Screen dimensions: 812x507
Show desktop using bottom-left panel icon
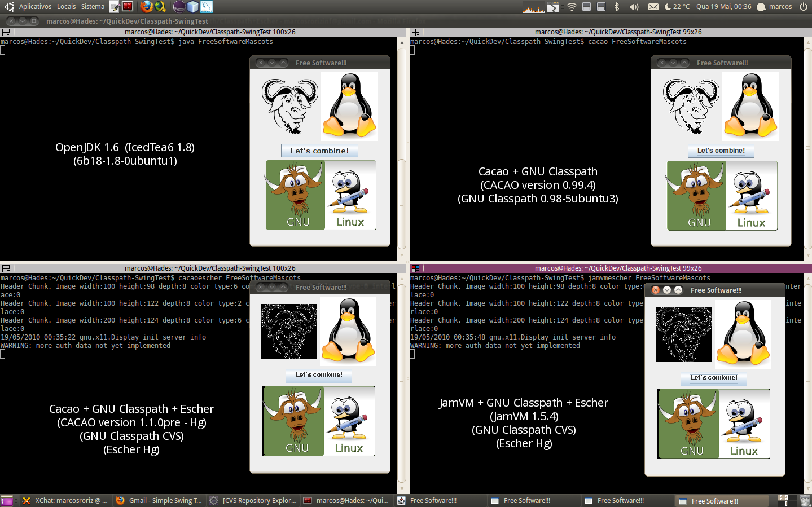(7, 500)
